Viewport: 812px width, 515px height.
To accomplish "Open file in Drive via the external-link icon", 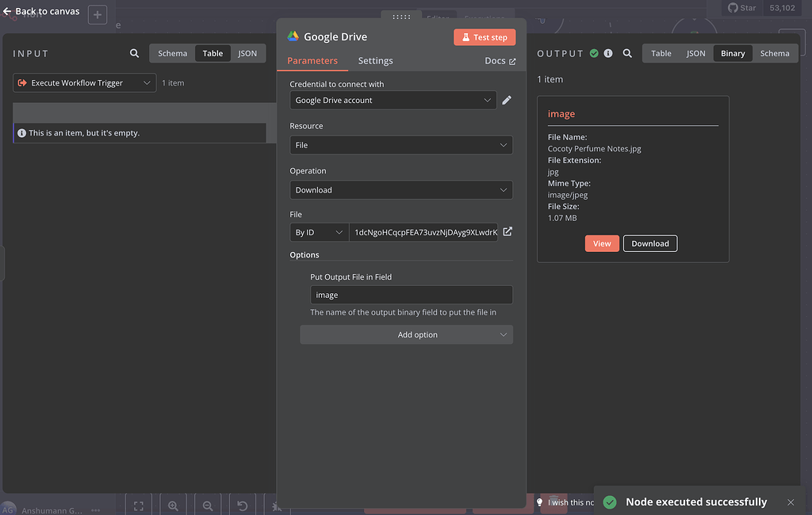I will pos(507,231).
